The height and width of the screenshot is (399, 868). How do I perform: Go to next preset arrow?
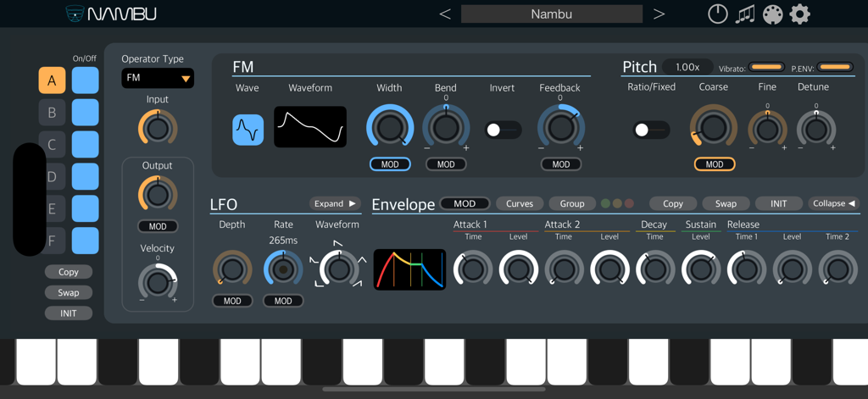(659, 14)
